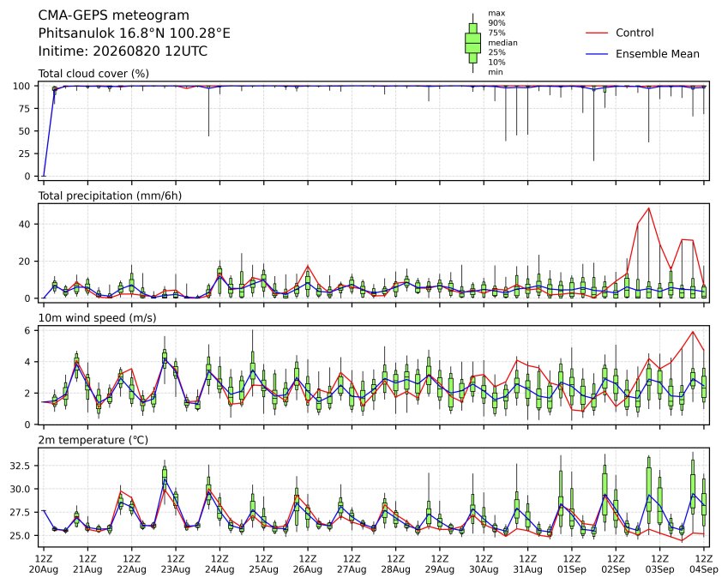Click the '32.5' temperature axis label
Screen dimensions: 728x584
(20, 466)
